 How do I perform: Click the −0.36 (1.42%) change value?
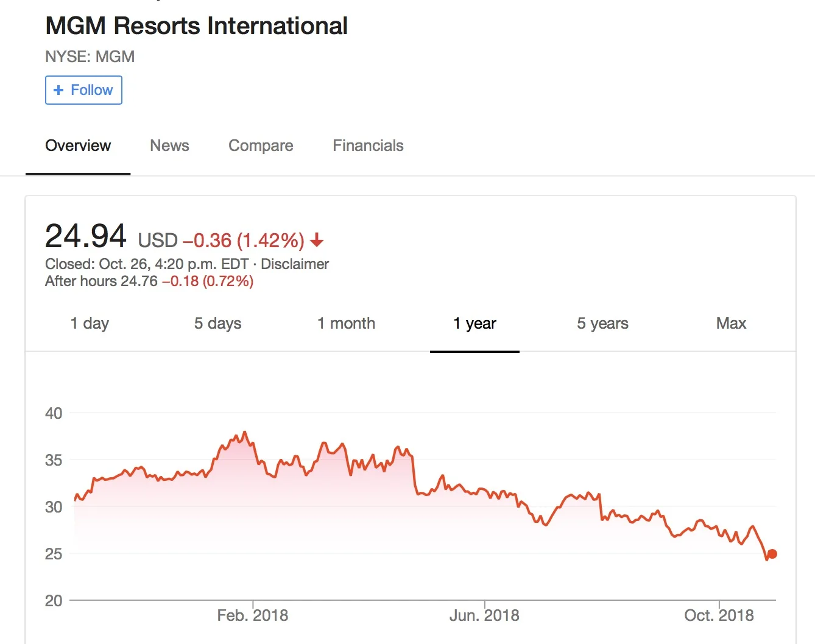[x=244, y=240]
